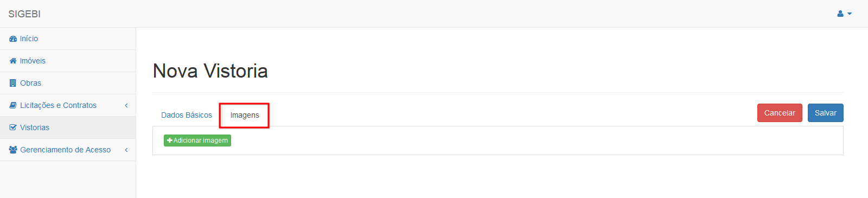Open the Imóveis menu item
The image size is (868, 198).
pyautogui.click(x=68, y=61)
